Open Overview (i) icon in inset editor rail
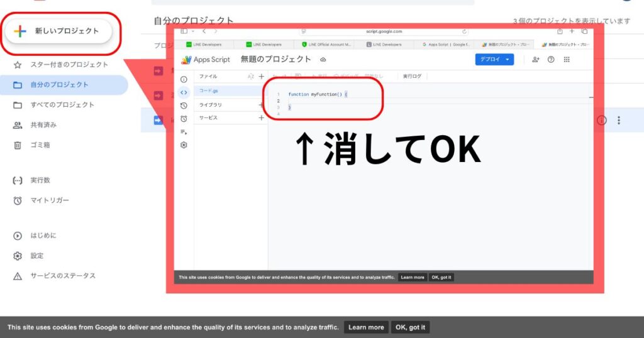Image resolution: width=644 pixels, height=338 pixels. (x=184, y=80)
